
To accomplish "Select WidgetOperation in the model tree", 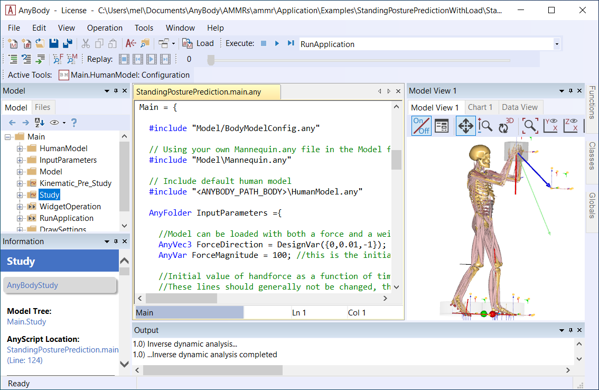I will pyautogui.click(x=70, y=207).
